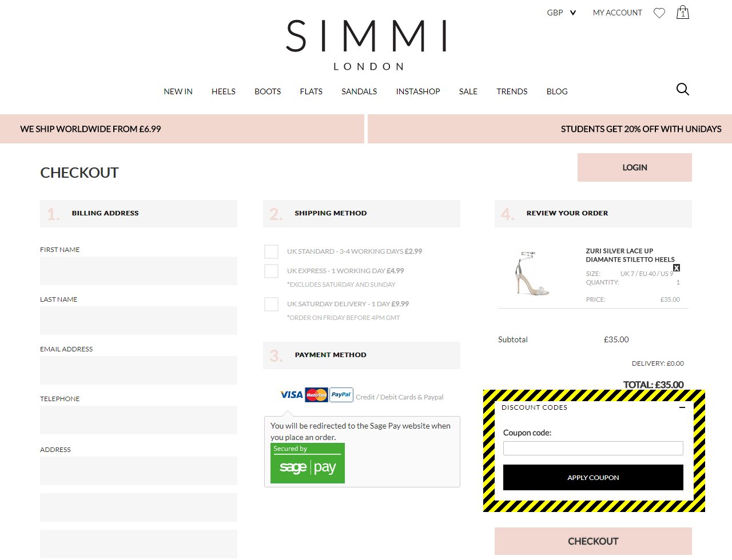Click the Visa card logo

point(292,395)
